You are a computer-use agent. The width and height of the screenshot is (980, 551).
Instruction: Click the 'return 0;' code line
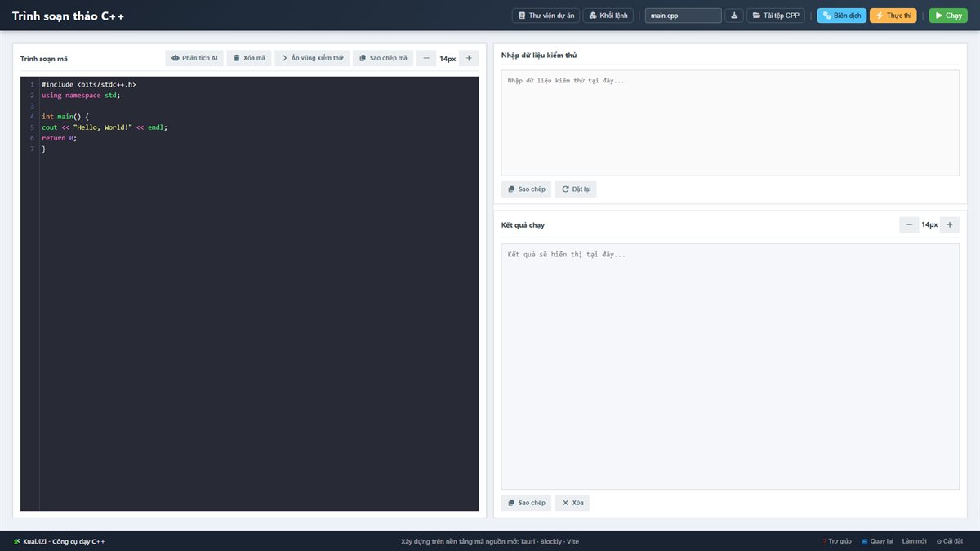click(x=59, y=138)
